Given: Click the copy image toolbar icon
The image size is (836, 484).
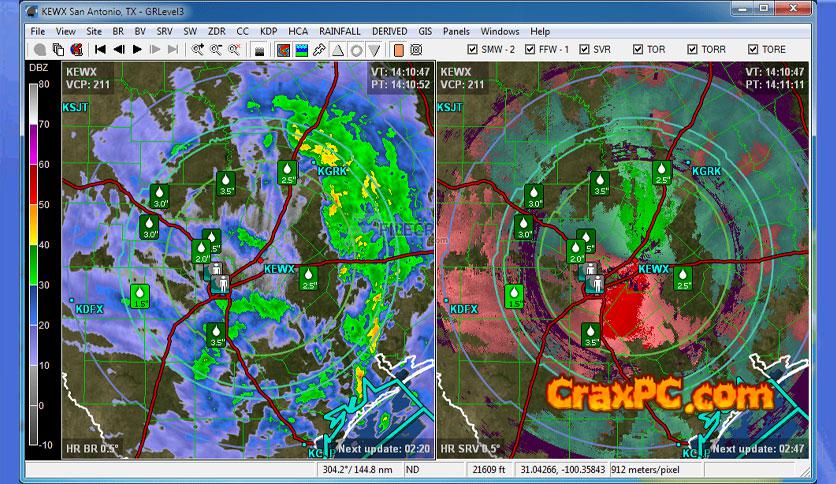Looking at the screenshot, I should point(58,49).
